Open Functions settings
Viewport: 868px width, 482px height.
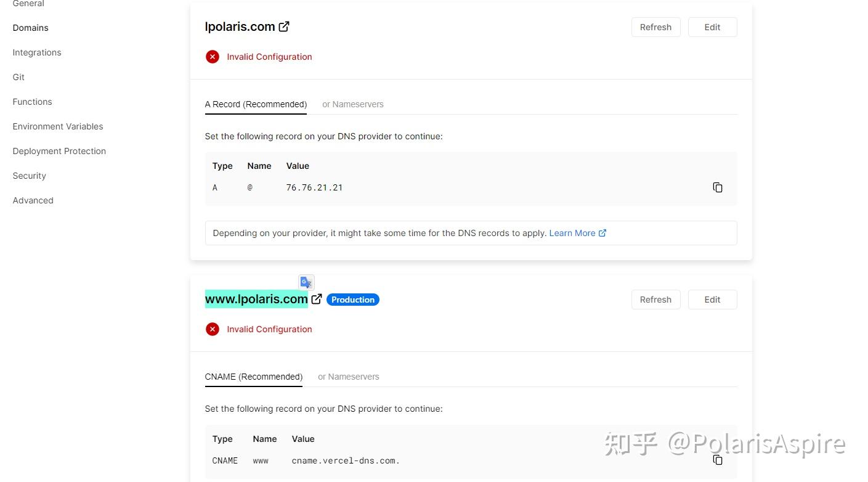coord(32,102)
